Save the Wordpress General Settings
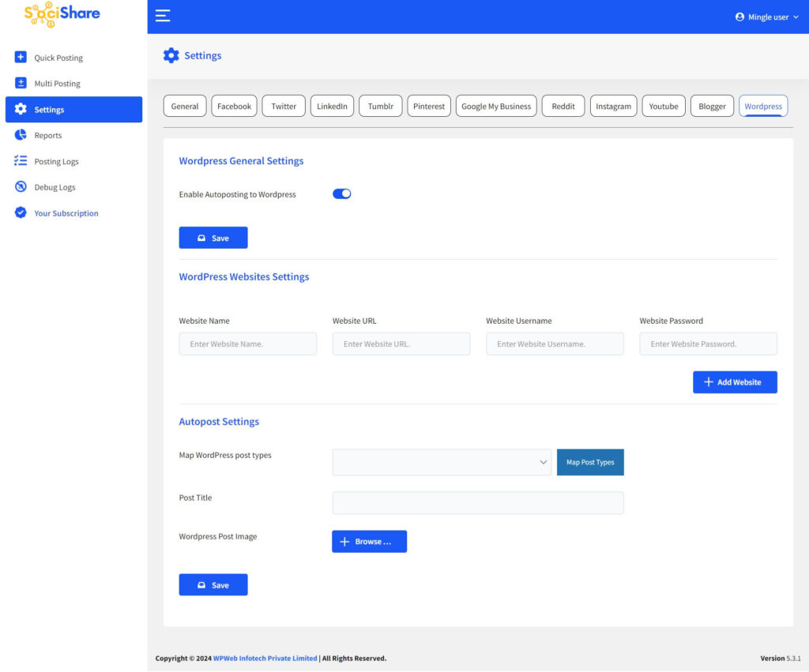This screenshot has width=809, height=672. pyautogui.click(x=213, y=238)
